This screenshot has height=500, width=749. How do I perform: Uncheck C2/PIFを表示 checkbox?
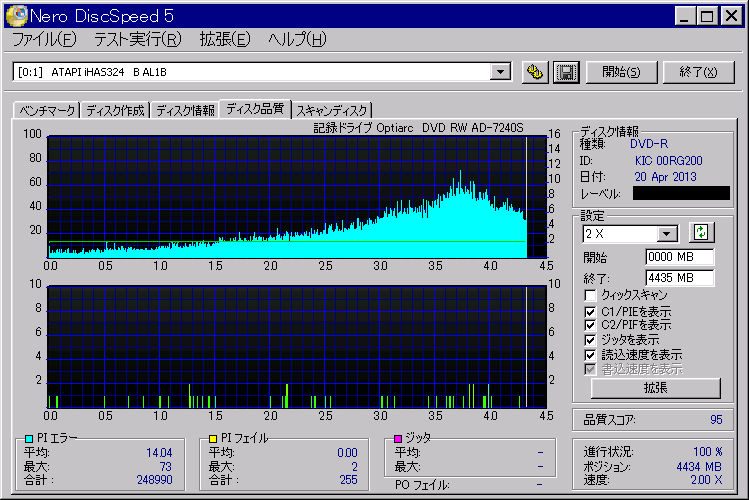(590, 325)
